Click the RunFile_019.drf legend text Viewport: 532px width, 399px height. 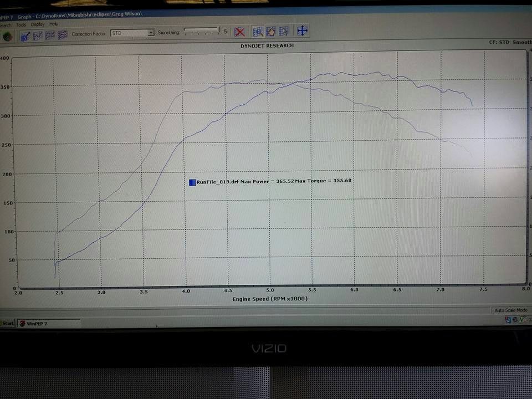[218, 182]
